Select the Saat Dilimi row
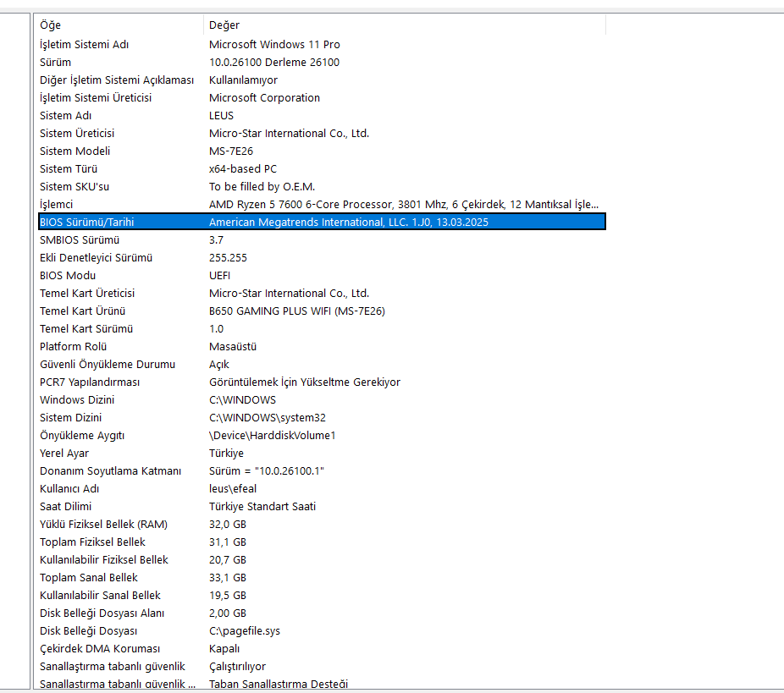The height and width of the screenshot is (693, 784). 322,506
